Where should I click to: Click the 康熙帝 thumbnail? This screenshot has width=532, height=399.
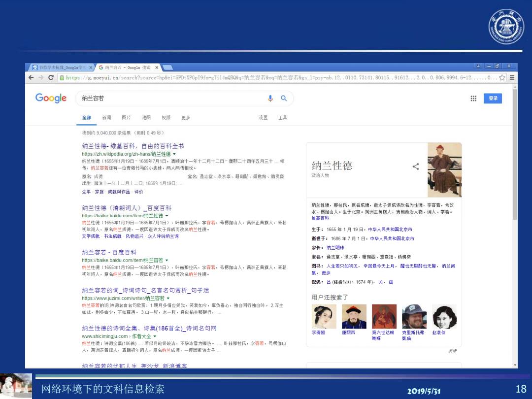pyautogui.click(x=354, y=316)
